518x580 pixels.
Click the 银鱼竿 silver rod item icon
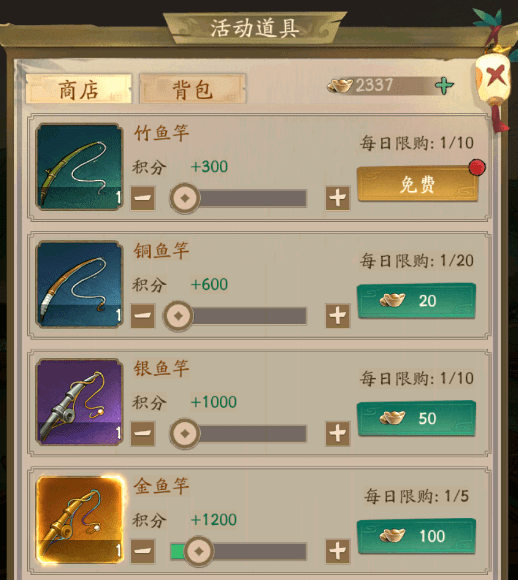pos(79,402)
